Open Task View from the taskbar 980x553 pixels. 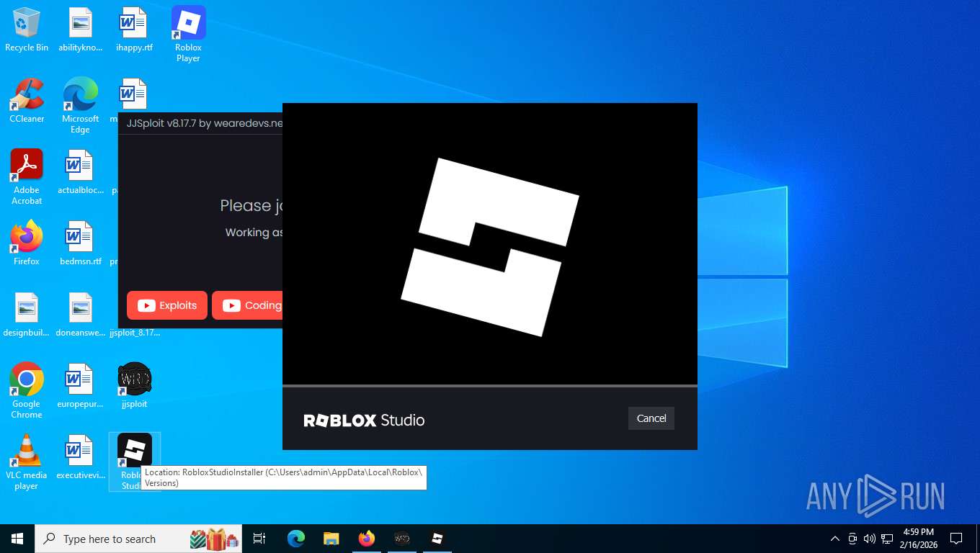(x=259, y=539)
